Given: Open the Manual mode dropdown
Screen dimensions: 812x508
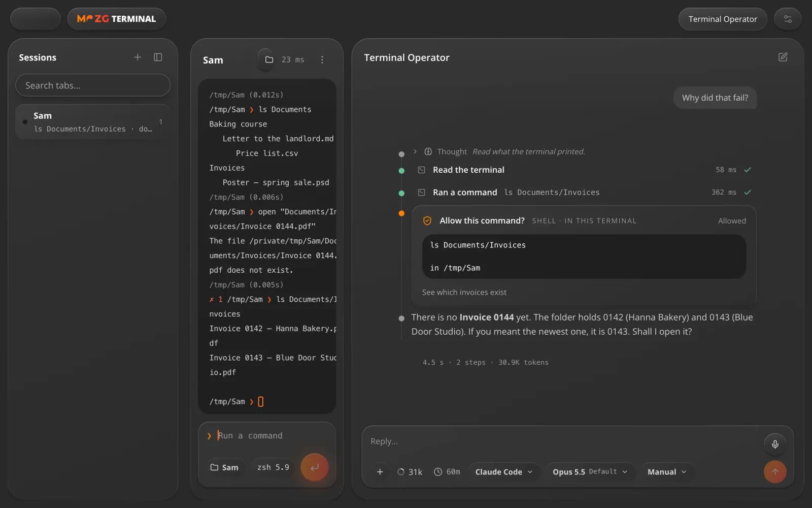Looking at the screenshot, I should pyautogui.click(x=666, y=472).
